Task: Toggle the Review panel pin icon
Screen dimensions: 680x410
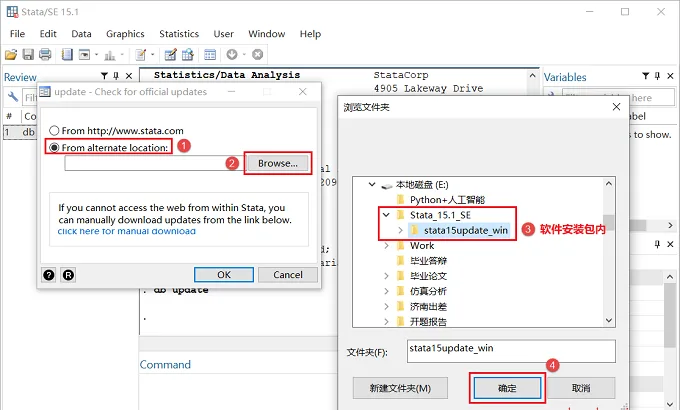Action: pyautogui.click(x=116, y=76)
